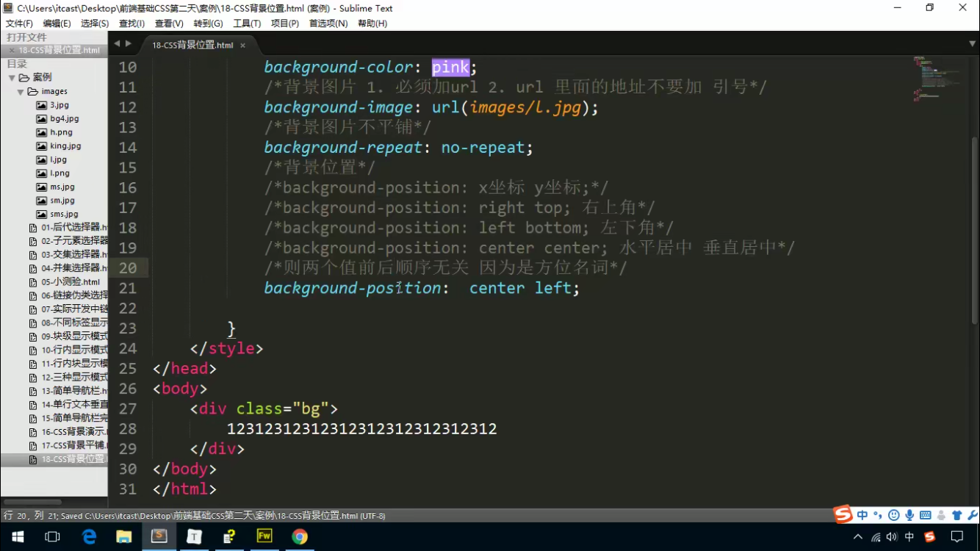Open the 文件(F) menu
980x551 pixels.
19,24
